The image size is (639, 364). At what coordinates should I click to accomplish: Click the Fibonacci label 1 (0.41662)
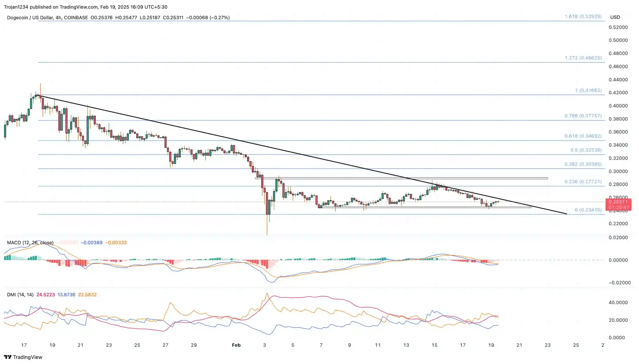[588, 90]
